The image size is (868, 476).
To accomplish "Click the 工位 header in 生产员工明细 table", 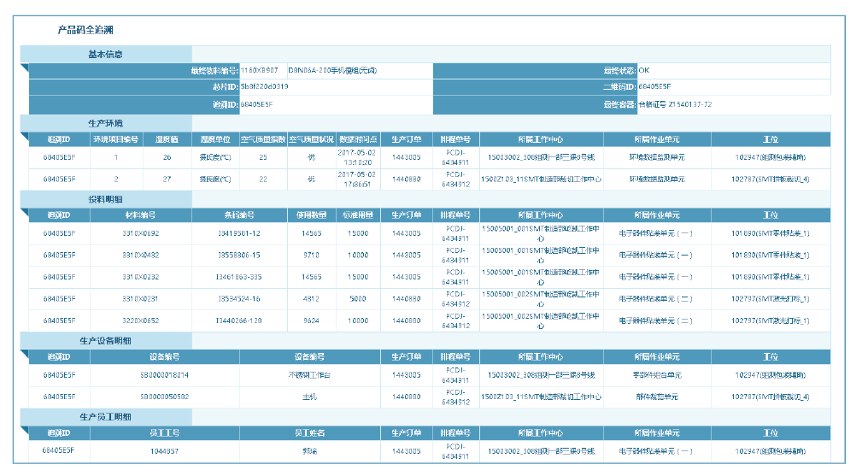I will pyautogui.click(x=771, y=432).
